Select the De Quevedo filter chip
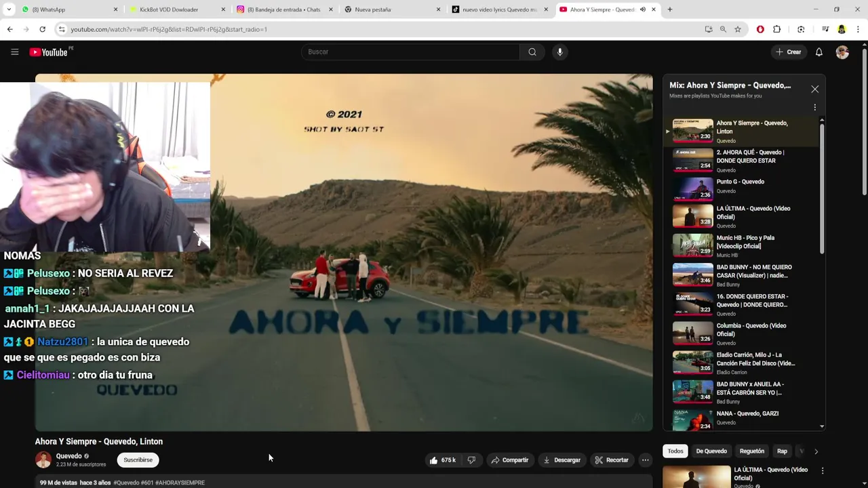This screenshot has height=488, width=868. [x=711, y=451]
